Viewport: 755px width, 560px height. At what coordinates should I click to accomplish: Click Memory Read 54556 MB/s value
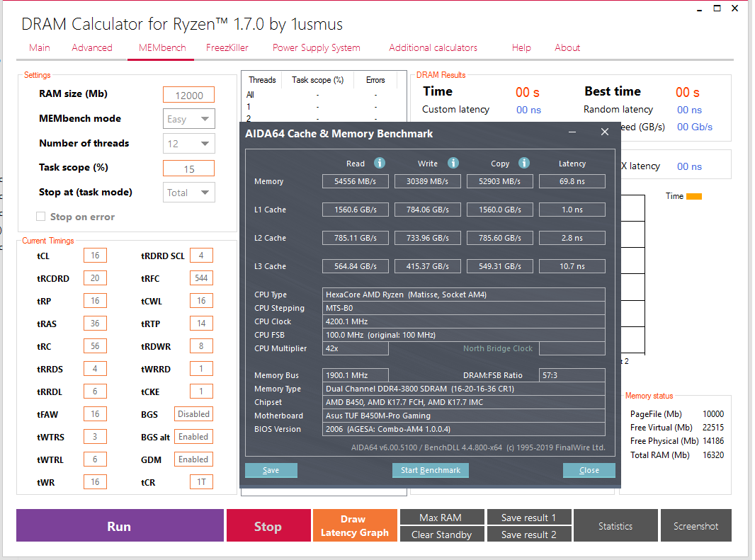356,181
